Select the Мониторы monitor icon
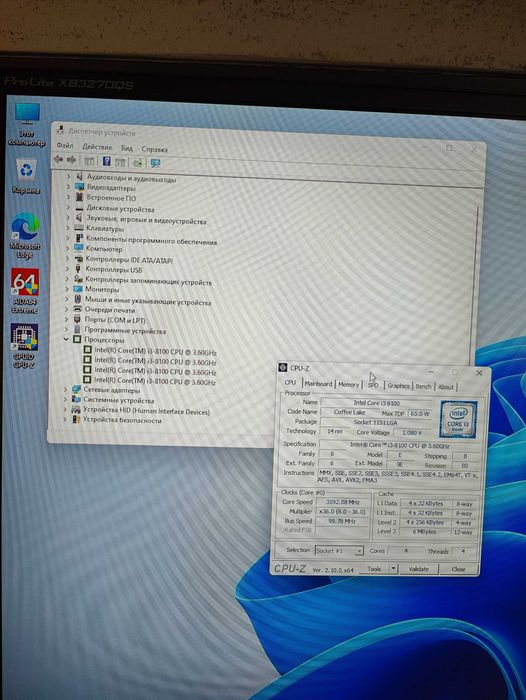Screen dimensions: 526x700 coord(78,289)
